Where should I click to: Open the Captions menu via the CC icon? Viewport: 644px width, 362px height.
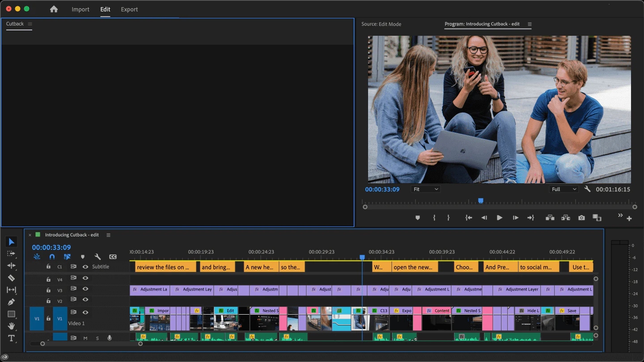click(x=113, y=257)
